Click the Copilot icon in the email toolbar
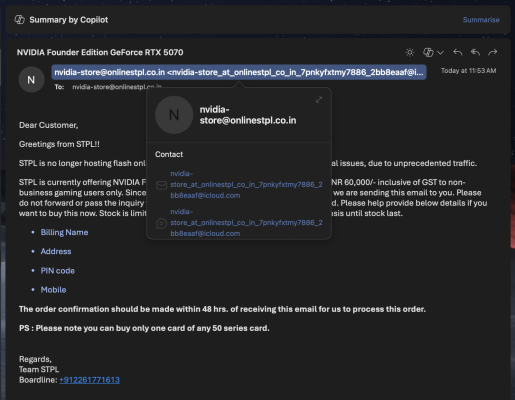The image size is (515, 400). (x=428, y=52)
